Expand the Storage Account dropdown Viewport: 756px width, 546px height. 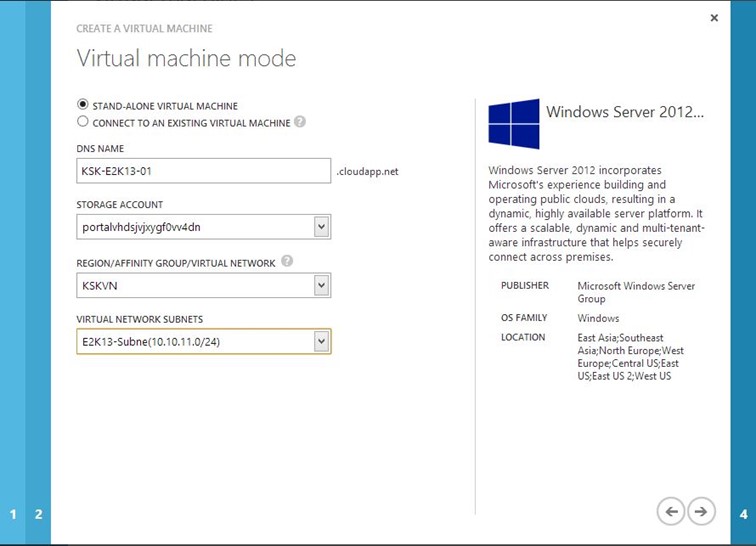click(x=321, y=227)
